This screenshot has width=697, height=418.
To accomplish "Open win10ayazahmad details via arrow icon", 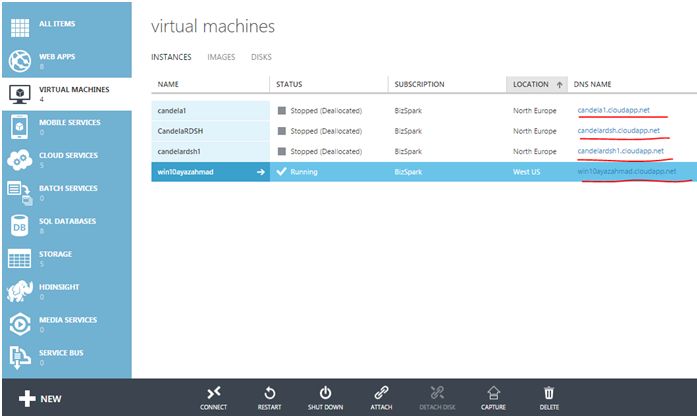I will pos(261,172).
